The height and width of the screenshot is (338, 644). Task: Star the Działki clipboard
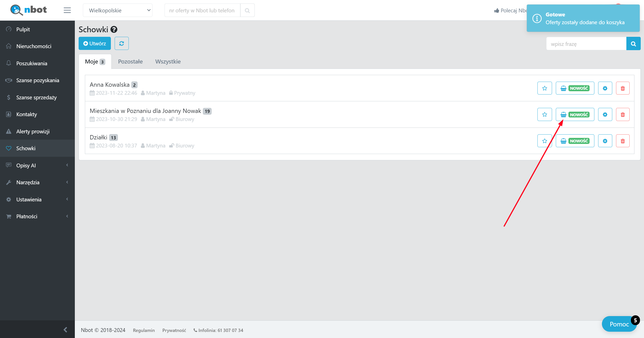tap(545, 141)
